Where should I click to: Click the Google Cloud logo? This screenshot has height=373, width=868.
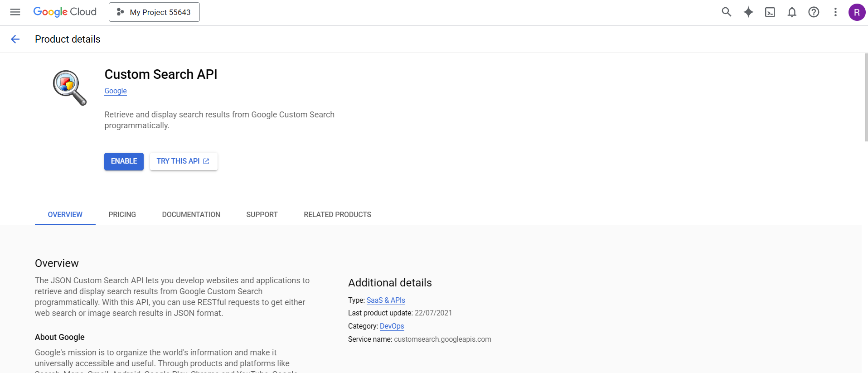[x=65, y=12]
